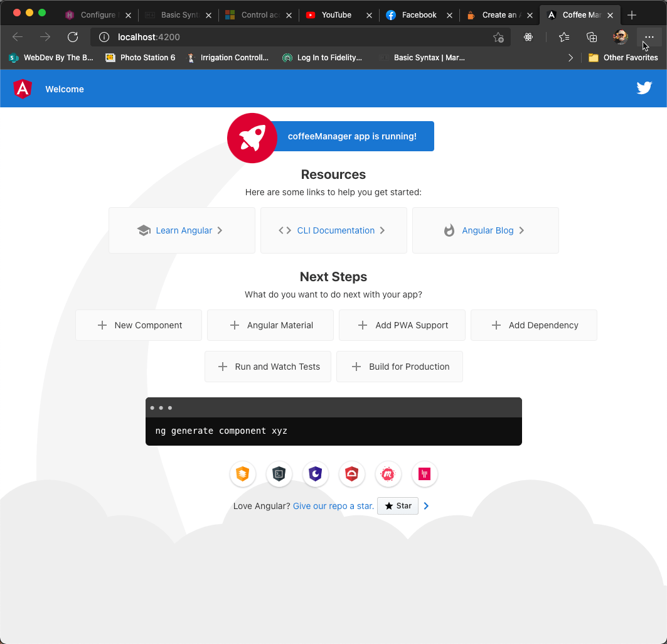Click the chevron next to Learn Angular

click(x=220, y=230)
